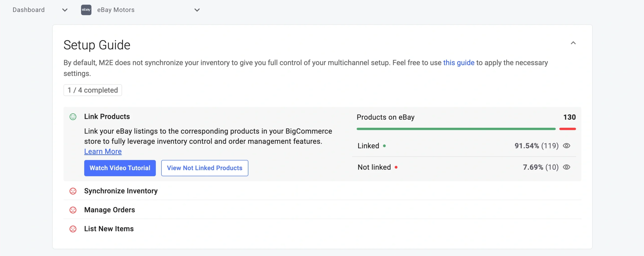Click the red sad face beside Synchronize Inventory
The image size is (644, 256).
click(73, 191)
